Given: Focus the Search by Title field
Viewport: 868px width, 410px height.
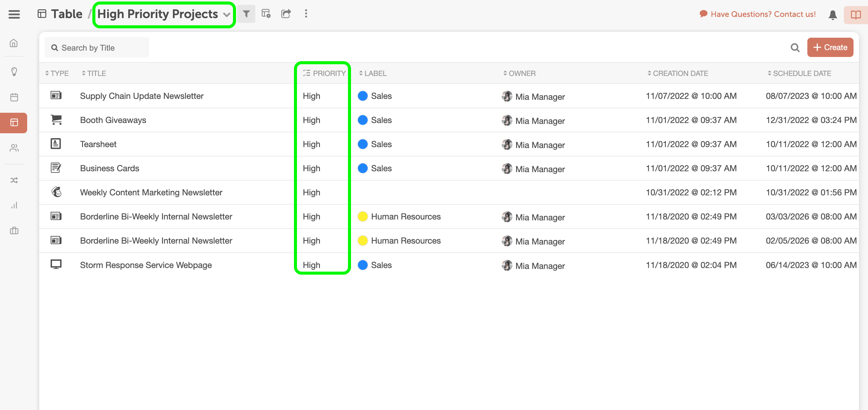Looking at the screenshot, I should click(x=97, y=48).
